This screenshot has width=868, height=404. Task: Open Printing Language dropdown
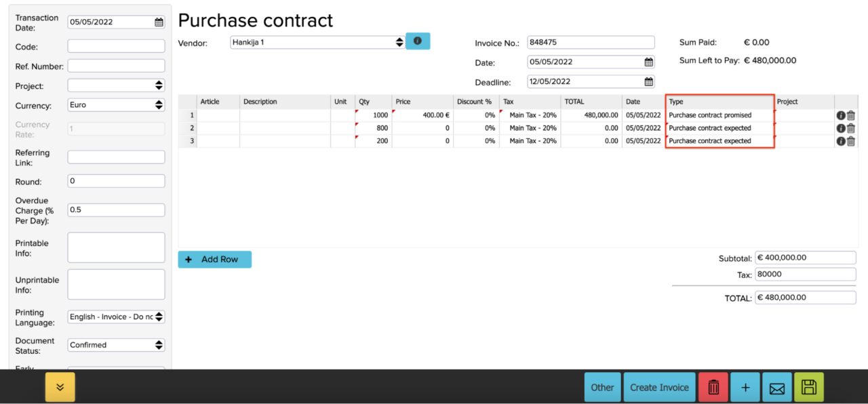pos(116,317)
